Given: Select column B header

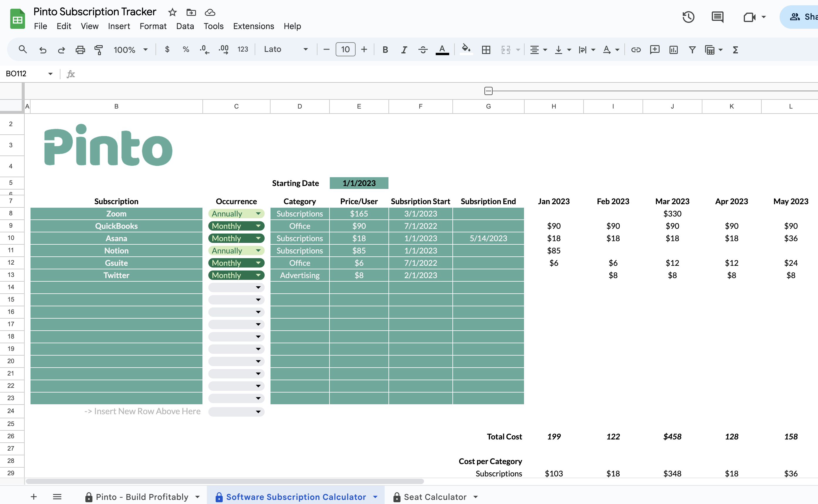Looking at the screenshot, I should 116,106.
